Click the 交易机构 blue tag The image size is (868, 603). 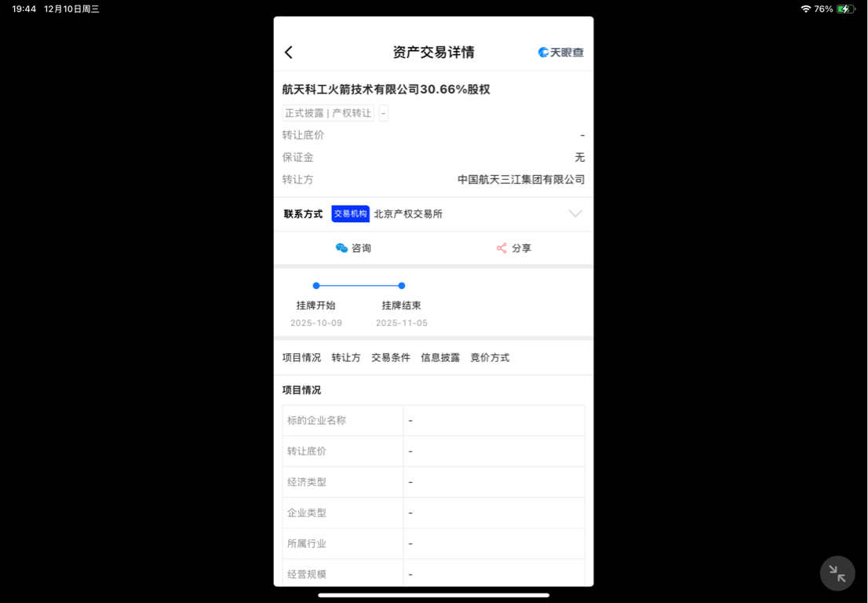pos(350,214)
